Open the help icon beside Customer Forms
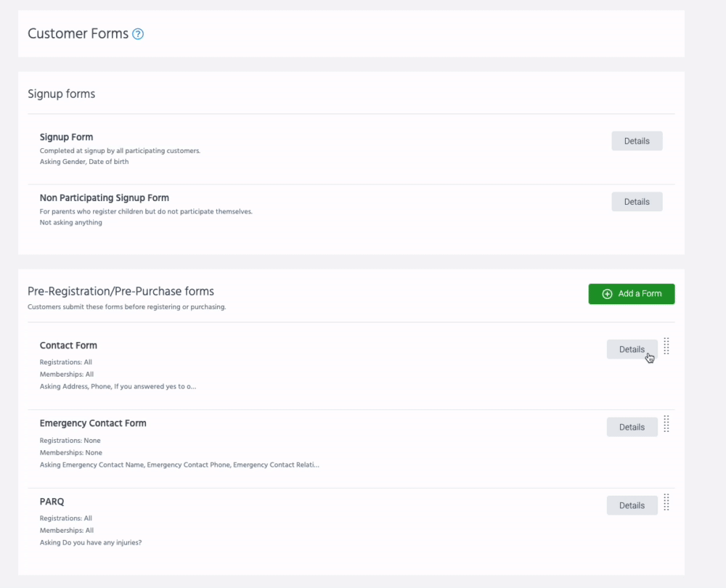Image resolution: width=726 pixels, height=588 pixels. coord(138,34)
